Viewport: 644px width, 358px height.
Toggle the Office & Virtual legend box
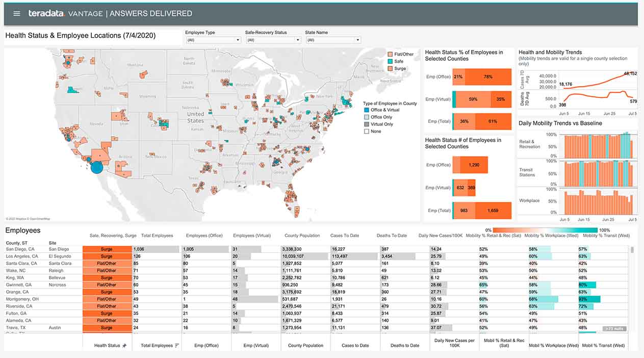[366, 110]
